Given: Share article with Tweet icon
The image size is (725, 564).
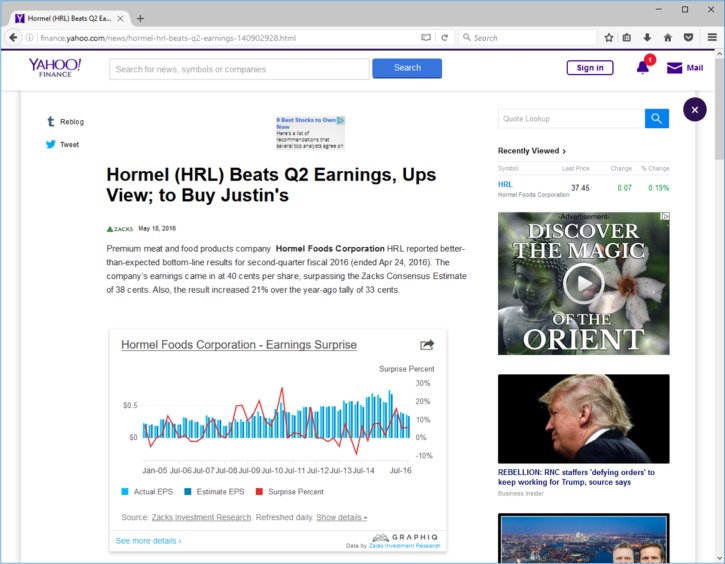Looking at the screenshot, I should point(50,144).
